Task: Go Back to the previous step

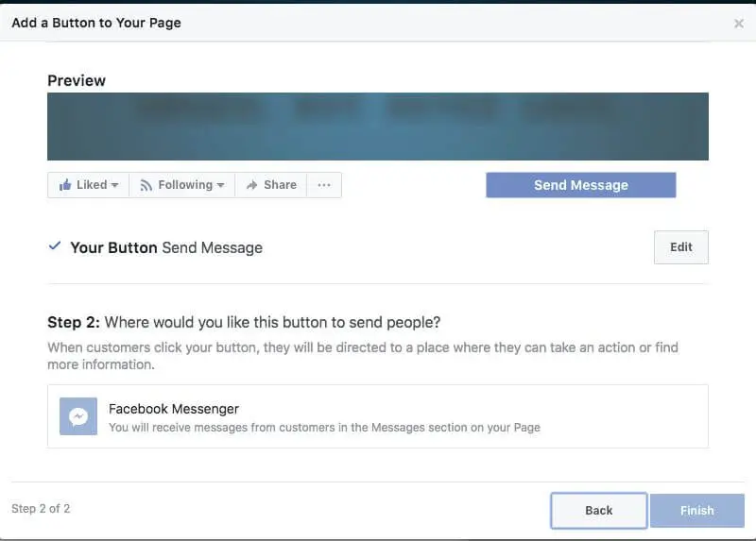Action: point(598,510)
